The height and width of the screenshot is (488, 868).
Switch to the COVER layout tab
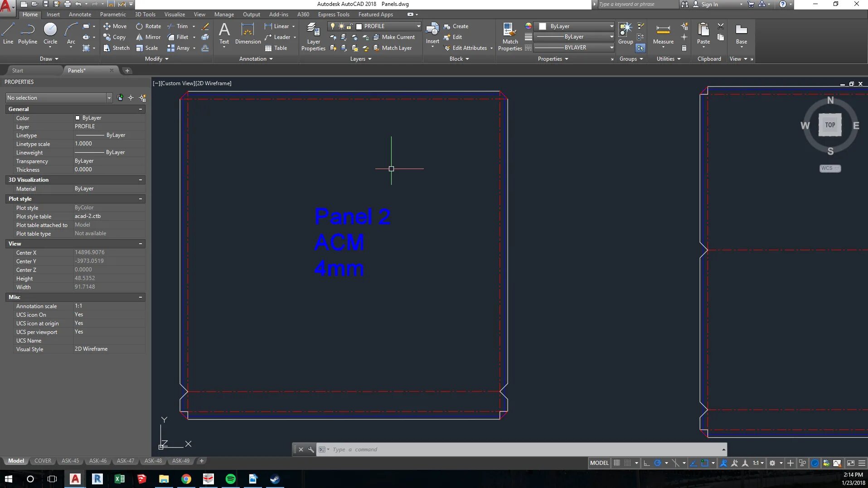pyautogui.click(x=43, y=461)
